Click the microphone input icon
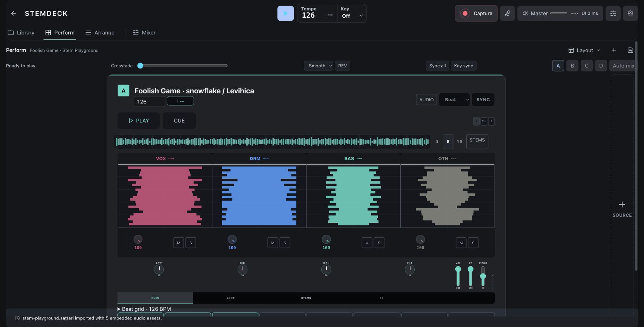 (x=507, y=14)
